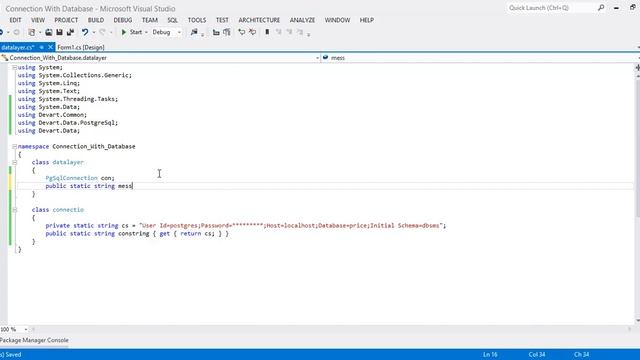Open the TEST menu
This screenshot has width=640, height=360.
click(222, 20)
